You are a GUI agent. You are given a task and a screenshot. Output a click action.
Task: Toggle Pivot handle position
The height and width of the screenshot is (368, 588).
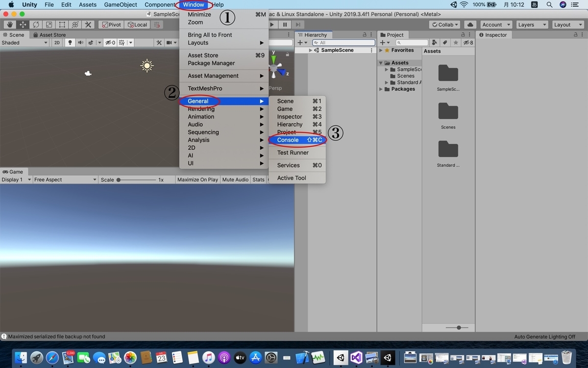click(111, 25)
